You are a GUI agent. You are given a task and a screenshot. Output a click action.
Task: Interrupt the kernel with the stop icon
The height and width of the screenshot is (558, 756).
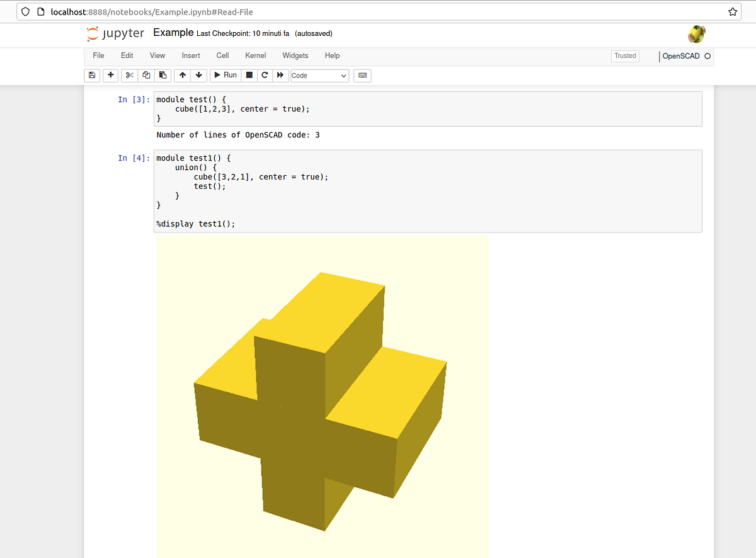click(249, 75)
